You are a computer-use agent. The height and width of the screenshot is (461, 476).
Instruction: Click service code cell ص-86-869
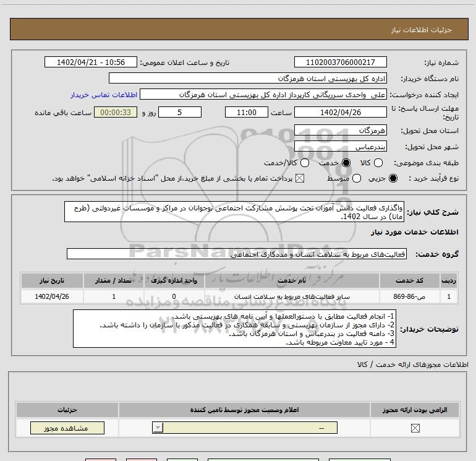tap(409, 296)
